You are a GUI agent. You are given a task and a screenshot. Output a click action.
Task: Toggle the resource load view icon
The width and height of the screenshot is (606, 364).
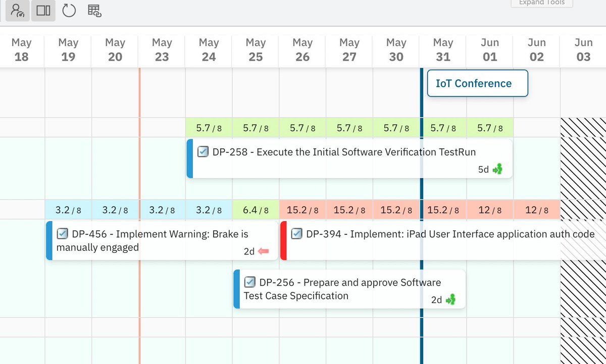[x=18, y=10]
